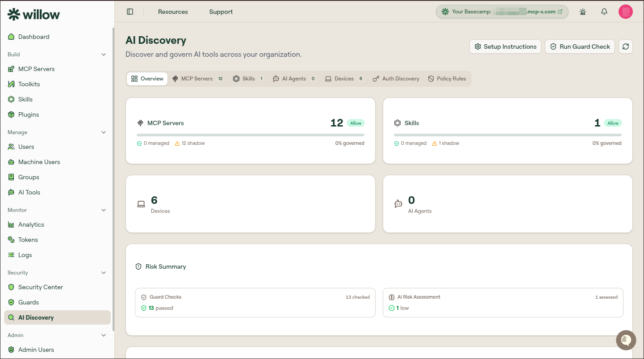Screen dimensions: 644x359
Task: Click the Willow logo
Action: pyautogui.click(x=34, y=14)
